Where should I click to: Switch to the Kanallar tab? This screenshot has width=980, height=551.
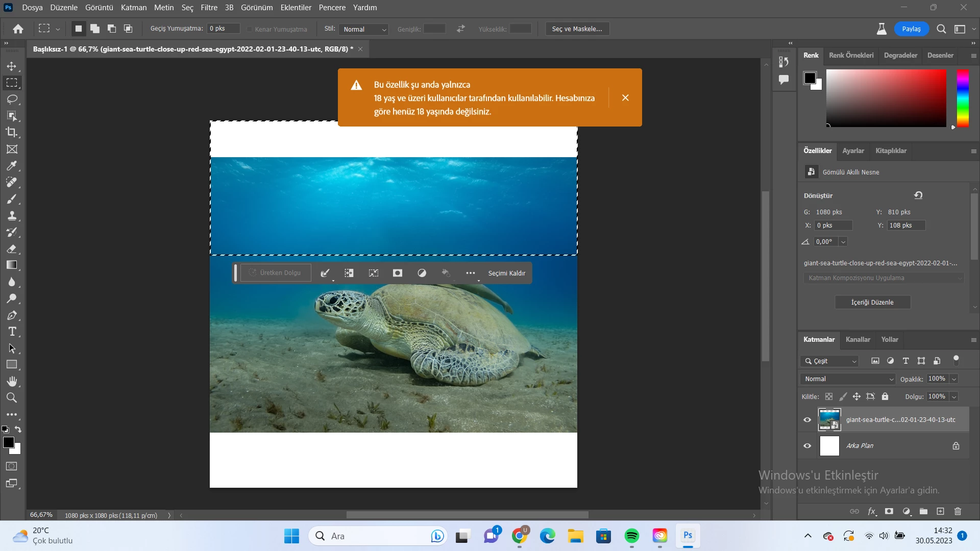click(x=857, y=340)
